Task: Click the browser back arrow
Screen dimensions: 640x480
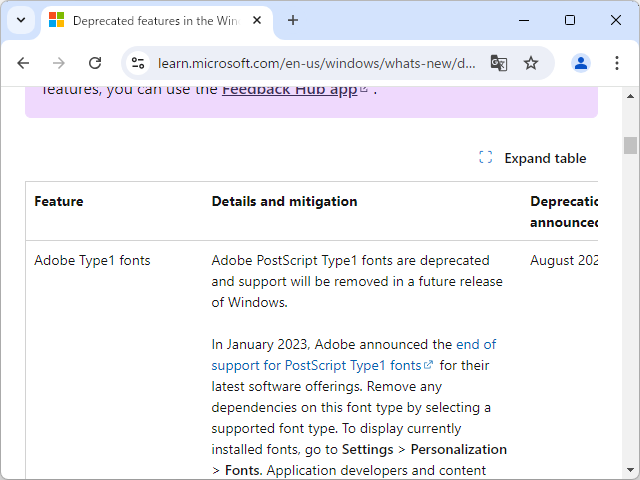Action: pos(23,63)
